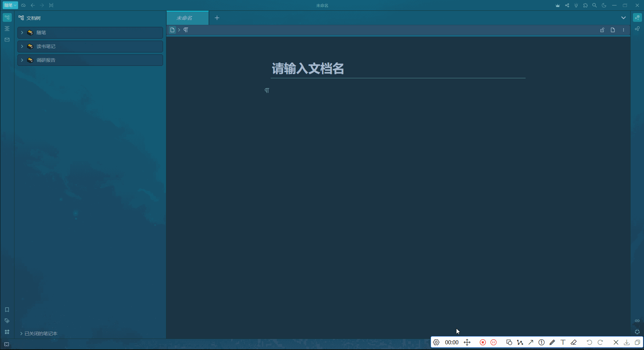Select the arrow annotation tool
This screenshot has height=350, width=644.
pos(531,342)
